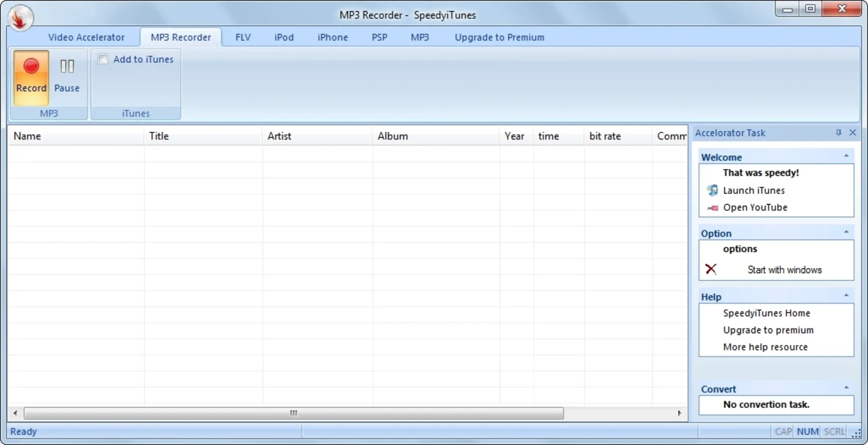The image size is (868, 445).
Task: Open the FLV tab
Action: [243, 37]
